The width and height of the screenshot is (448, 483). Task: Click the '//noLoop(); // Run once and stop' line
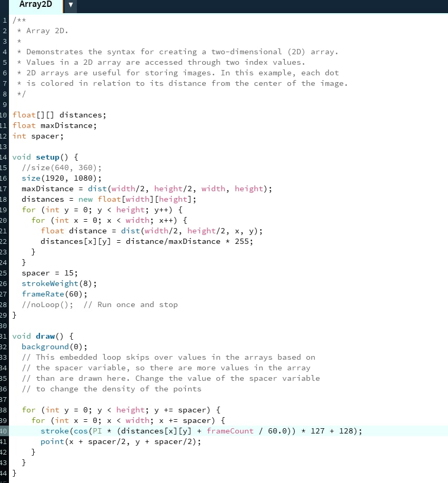(x=100, y=304)
